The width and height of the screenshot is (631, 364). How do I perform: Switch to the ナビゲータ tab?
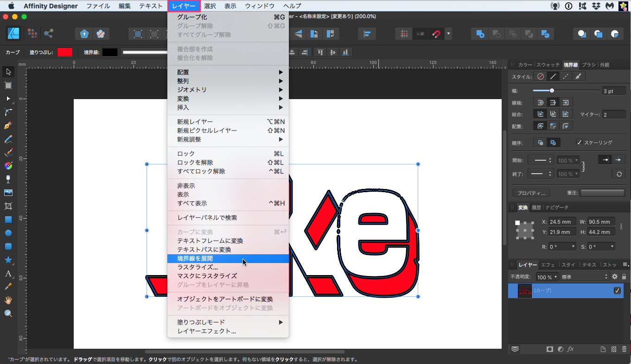tap(557, 207)
